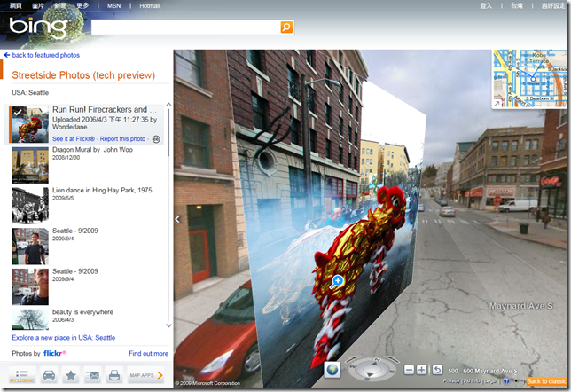Zoom in with the plus button
Screen dimensions: 571x392
[421, 370]
